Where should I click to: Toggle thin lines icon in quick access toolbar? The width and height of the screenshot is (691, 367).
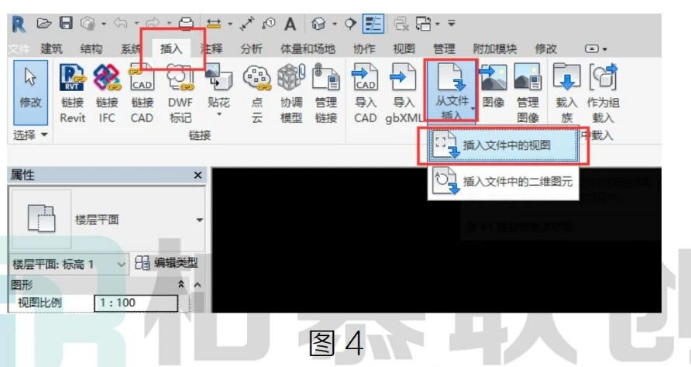coord(373,24)
